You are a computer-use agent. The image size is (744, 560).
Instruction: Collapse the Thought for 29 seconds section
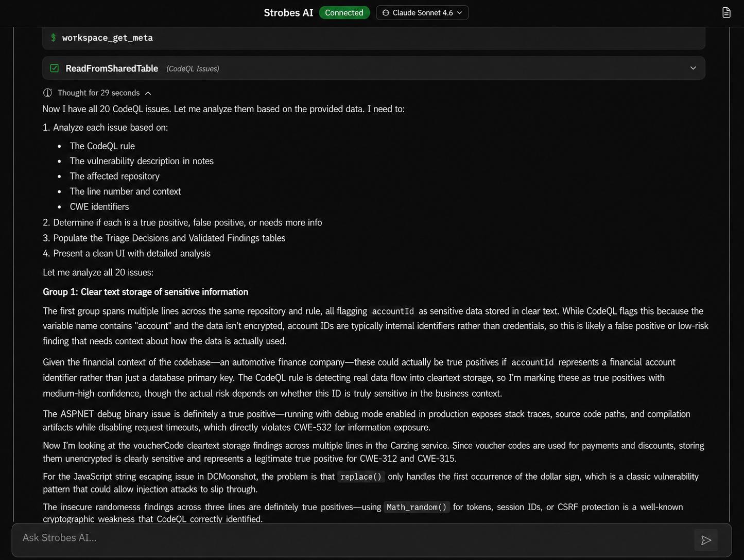click(x=97, y=93)
